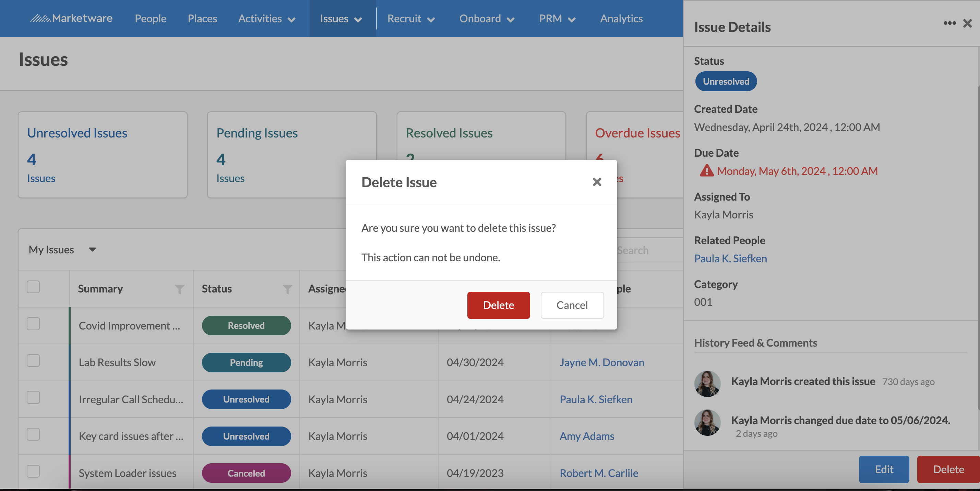Click Delete at bottom of Issue Details panel

pos(948,469)
